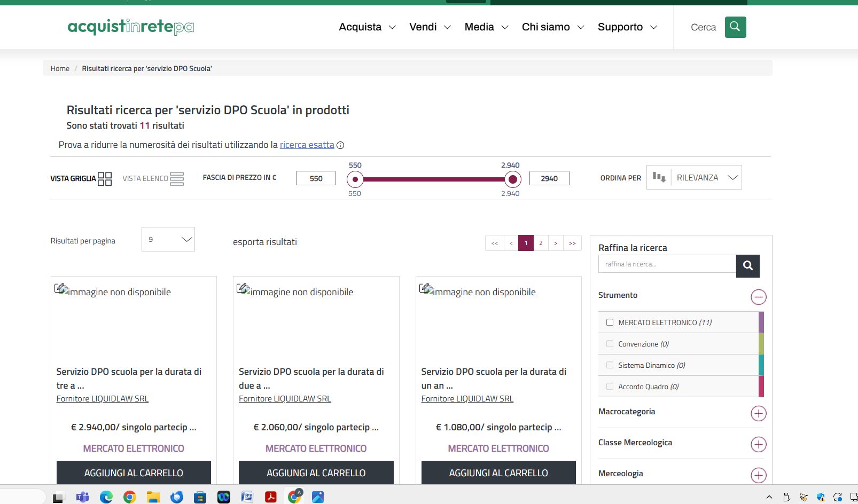
Task: Tick the Accordo Quadro filter checkbox
Action: pos(610,387)
